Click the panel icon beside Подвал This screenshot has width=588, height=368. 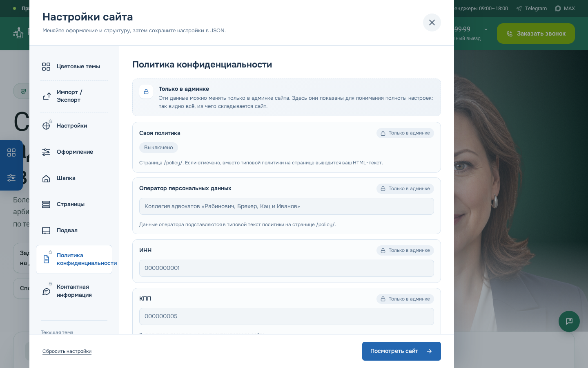(x=46, y=231)
